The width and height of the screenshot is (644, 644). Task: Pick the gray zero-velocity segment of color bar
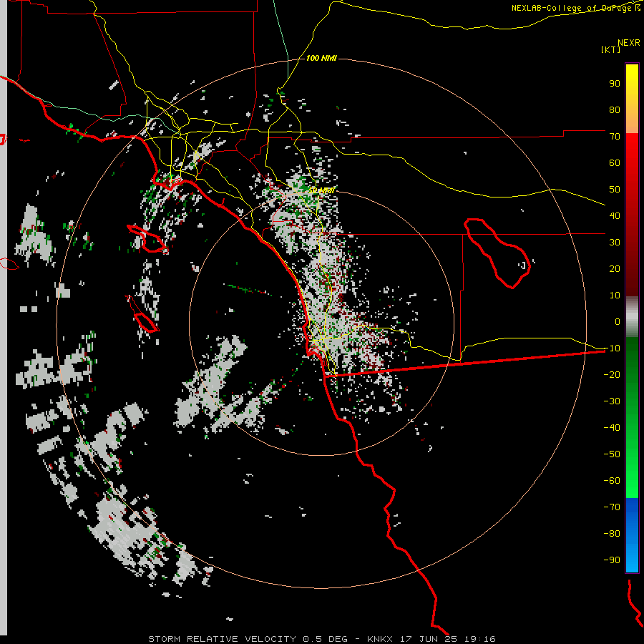pos(632,317)
